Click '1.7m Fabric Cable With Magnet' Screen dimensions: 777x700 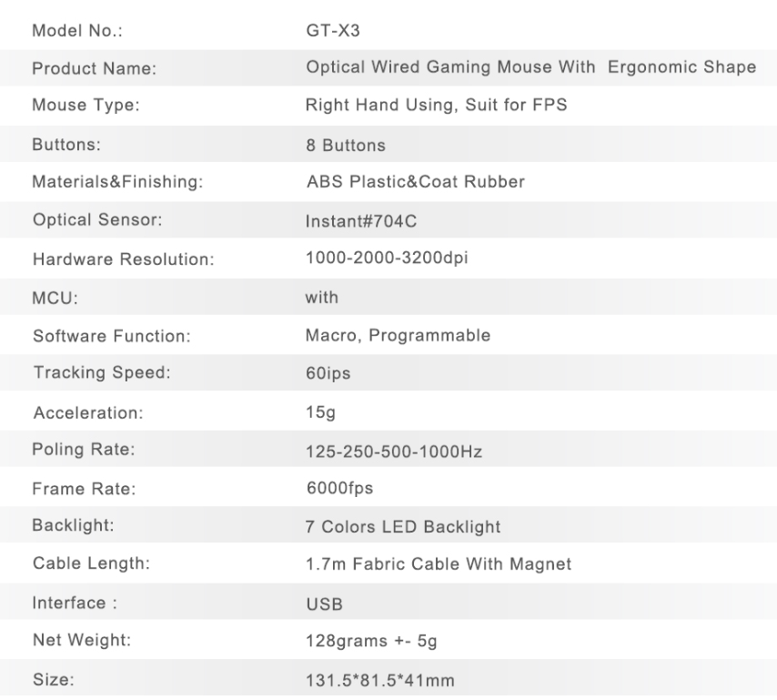[439, 564]
